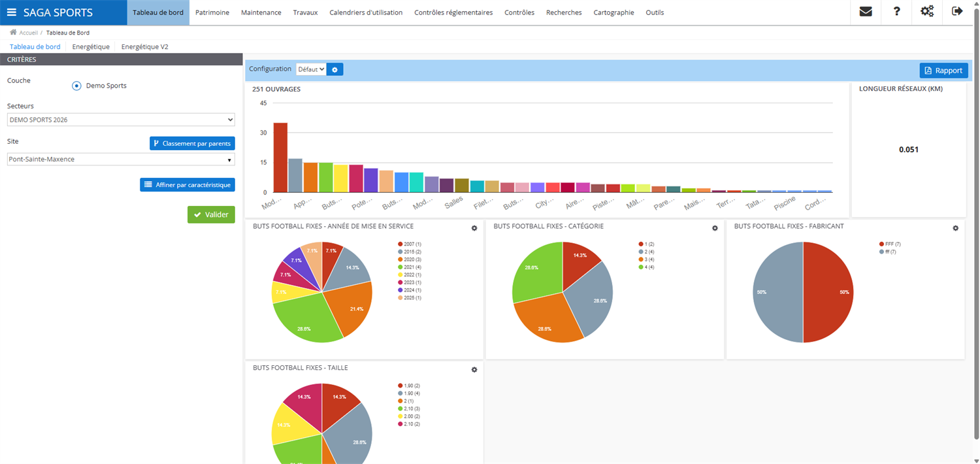980x464 pixels.
Task: Open the Secteurs dropdown DEMO SPORTS 2026
Action: [121, 120]
